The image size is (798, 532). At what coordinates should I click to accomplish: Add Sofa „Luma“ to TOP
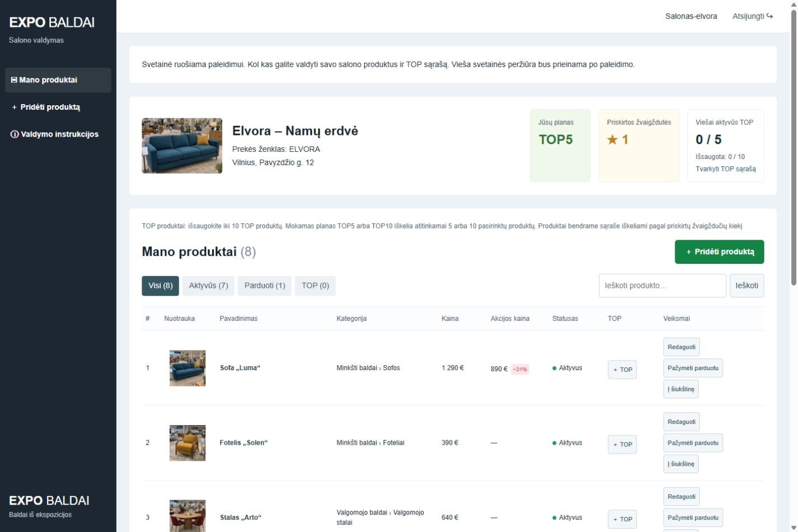[622, 370]
